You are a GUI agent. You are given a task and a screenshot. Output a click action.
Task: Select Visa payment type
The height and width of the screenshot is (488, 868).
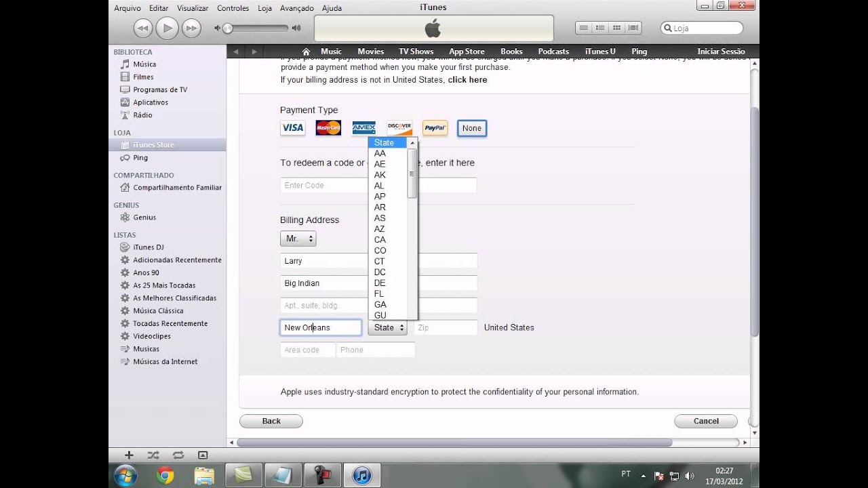293,127
